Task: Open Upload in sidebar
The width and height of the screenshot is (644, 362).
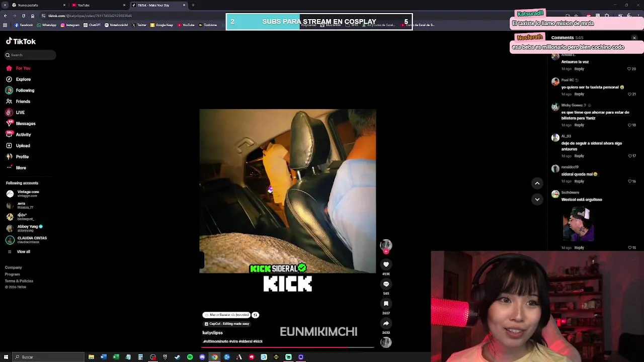Action: (x=18, y=146)
